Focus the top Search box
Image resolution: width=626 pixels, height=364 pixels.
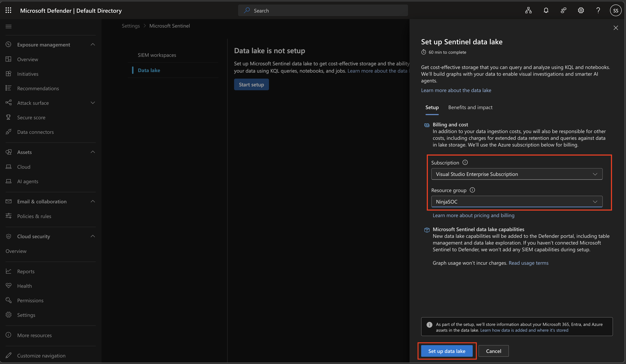[x=323, y=10]
